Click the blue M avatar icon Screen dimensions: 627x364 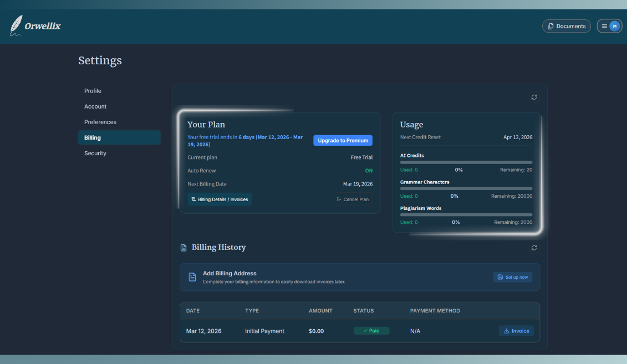pos(614,25)
